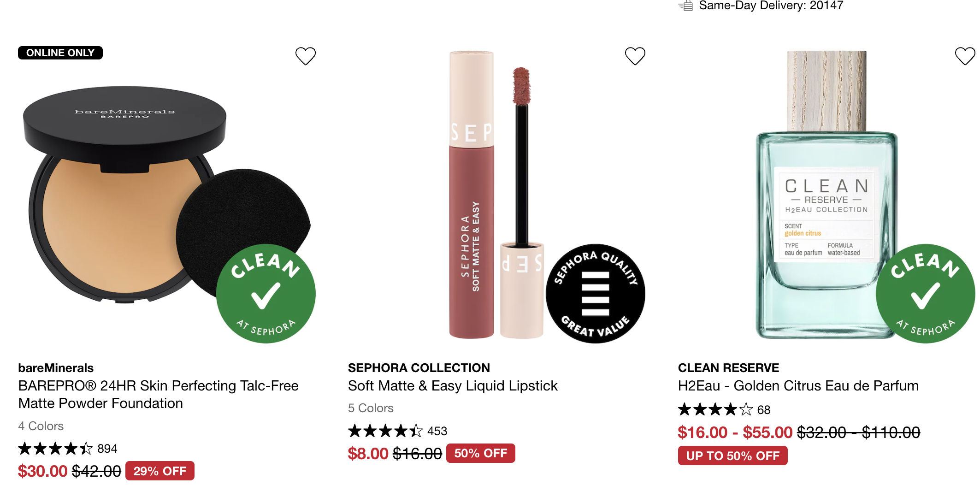Screen dimensions: 980x485
Task: Click the 50% OFF tag on lipstick
Action: click(x=480, y=453)
